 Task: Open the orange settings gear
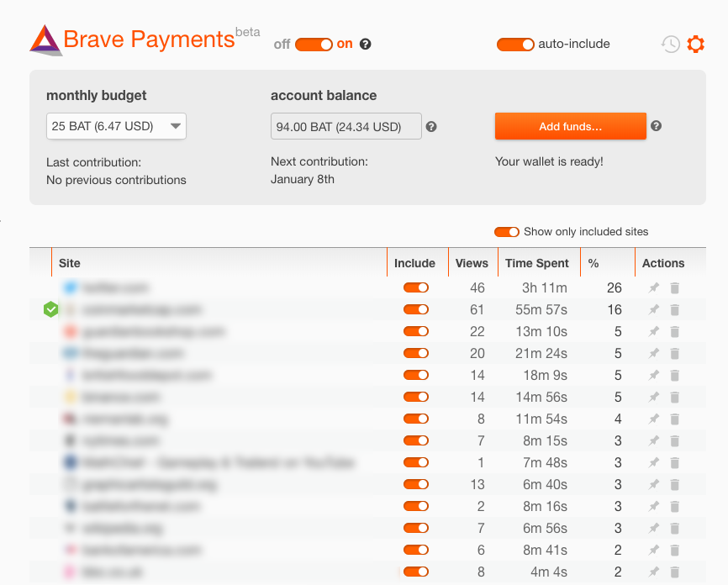tap(695, 44)
